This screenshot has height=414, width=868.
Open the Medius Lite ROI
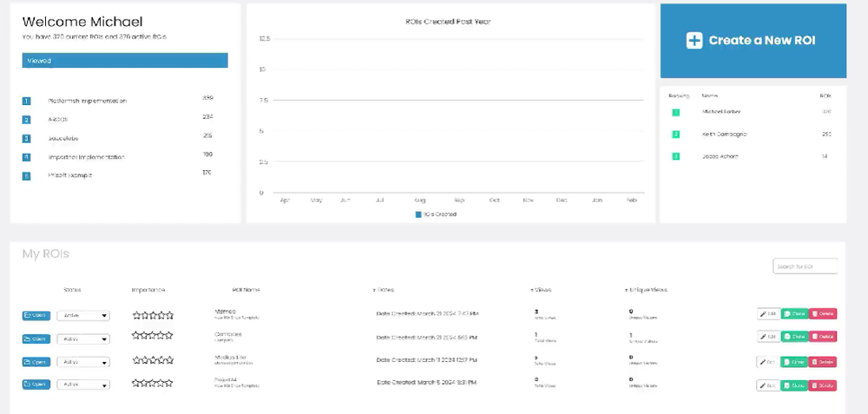tap(36, 362)
